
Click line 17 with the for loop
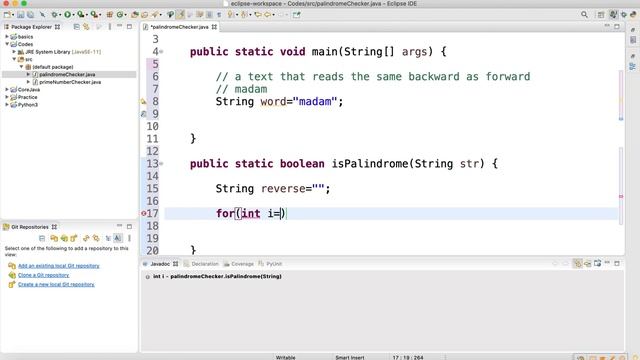click(x=391, y=213)
